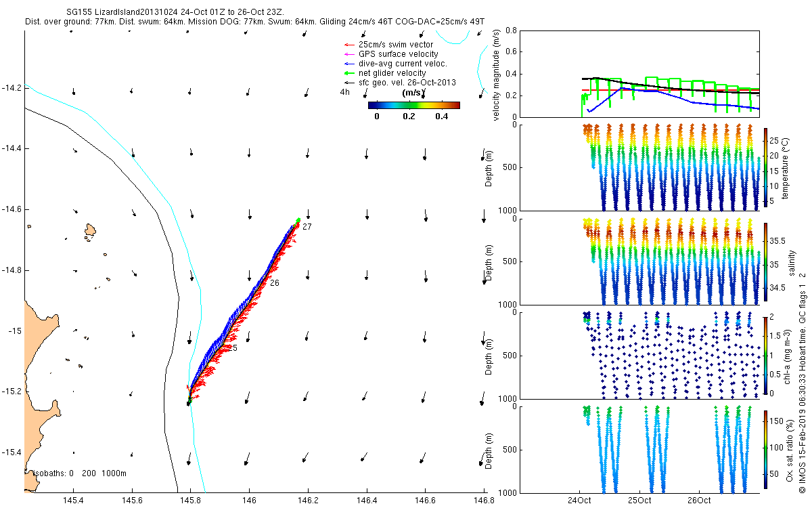Click the day '26' label on the track

click(x=275, y=283)
